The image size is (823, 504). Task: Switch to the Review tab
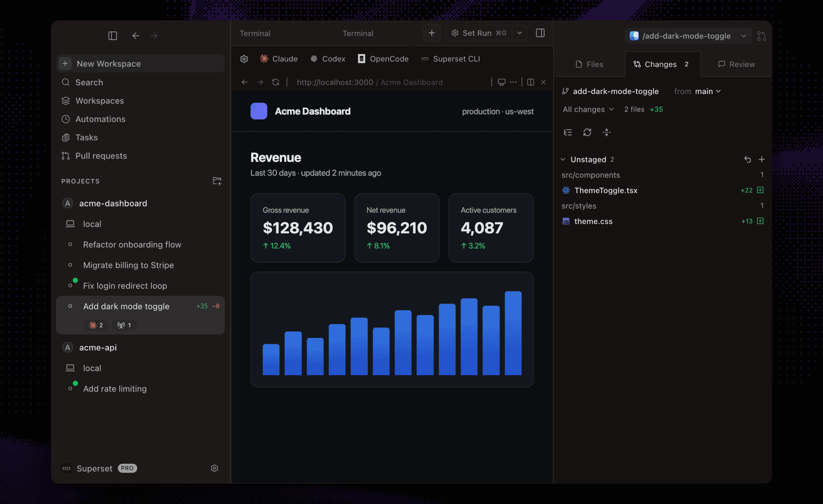coord(736,64)
